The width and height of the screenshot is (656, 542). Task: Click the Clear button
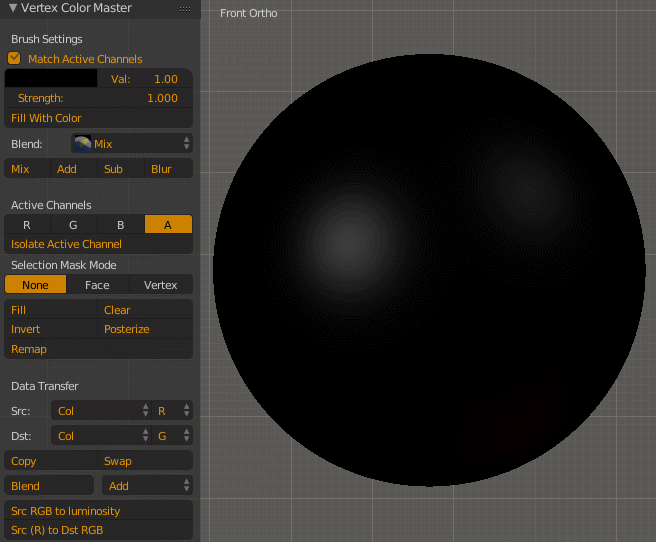pos(145,309)
